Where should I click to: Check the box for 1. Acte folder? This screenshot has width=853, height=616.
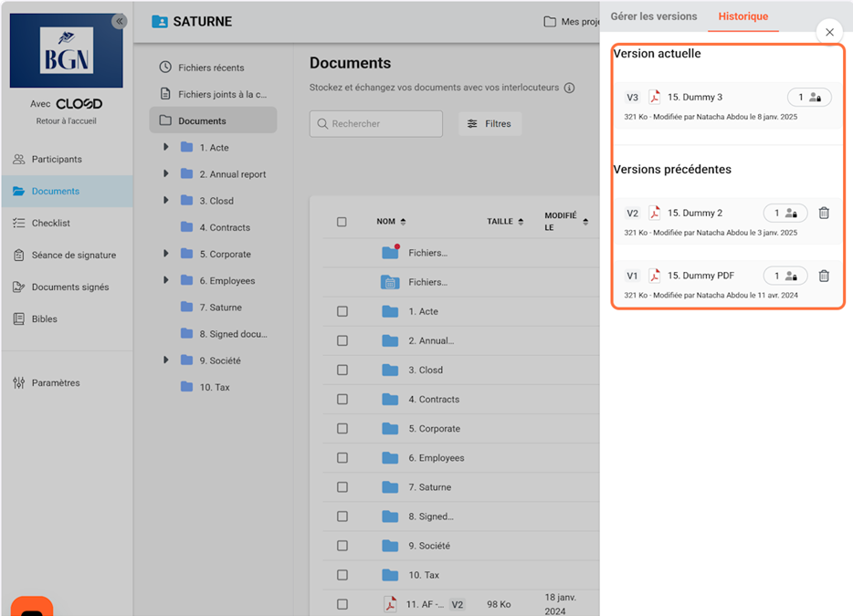point(342,312)
